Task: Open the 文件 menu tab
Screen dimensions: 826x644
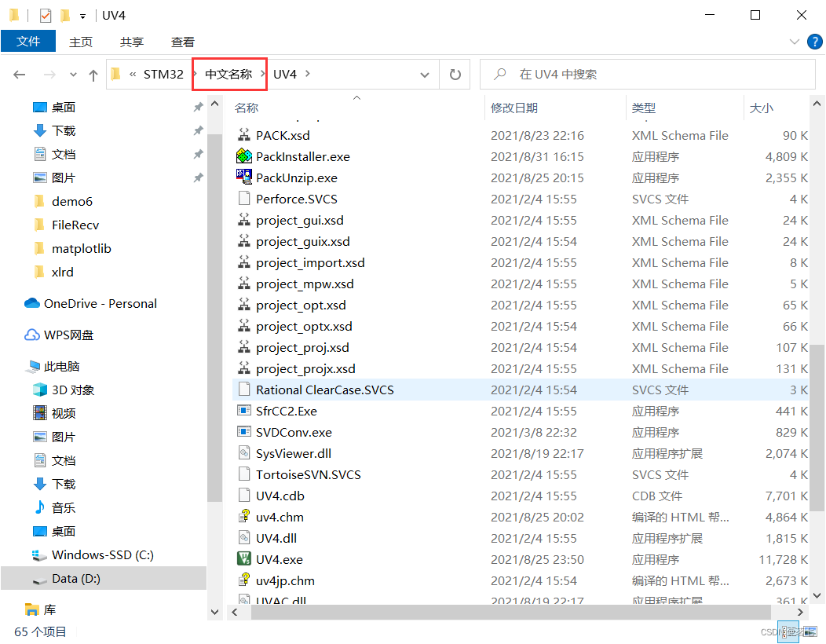Action: click(28, 41)
